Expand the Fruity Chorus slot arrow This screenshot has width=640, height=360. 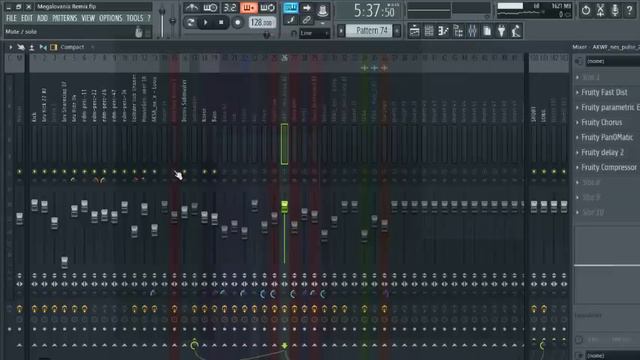pyautogui.click(x=577, y=122)
